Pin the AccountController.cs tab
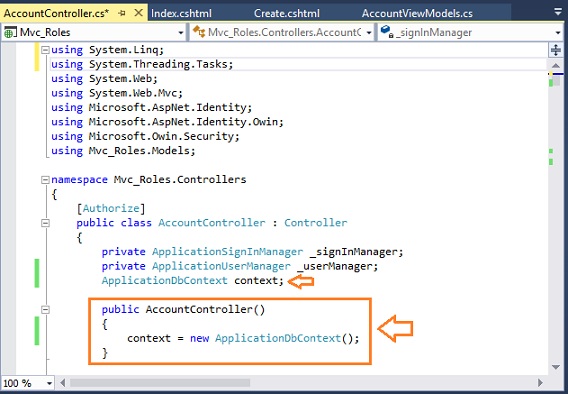Screen dimensions: 568x394 [x=122, y=13]
